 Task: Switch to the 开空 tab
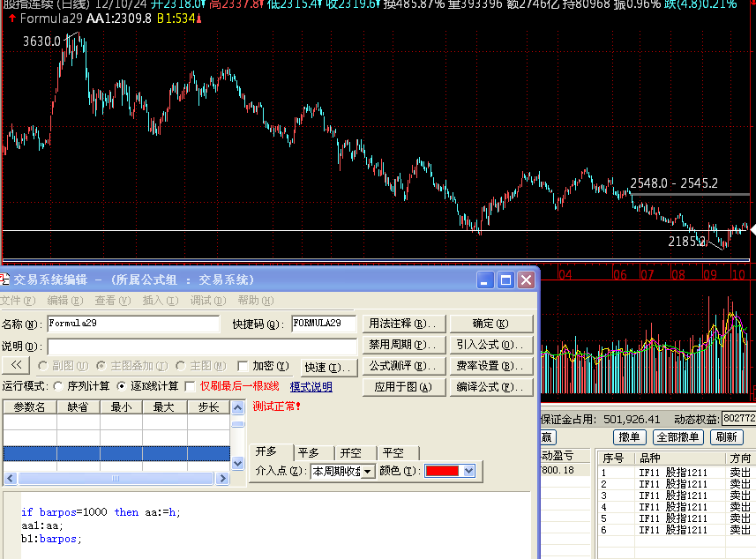coord(351,452)
